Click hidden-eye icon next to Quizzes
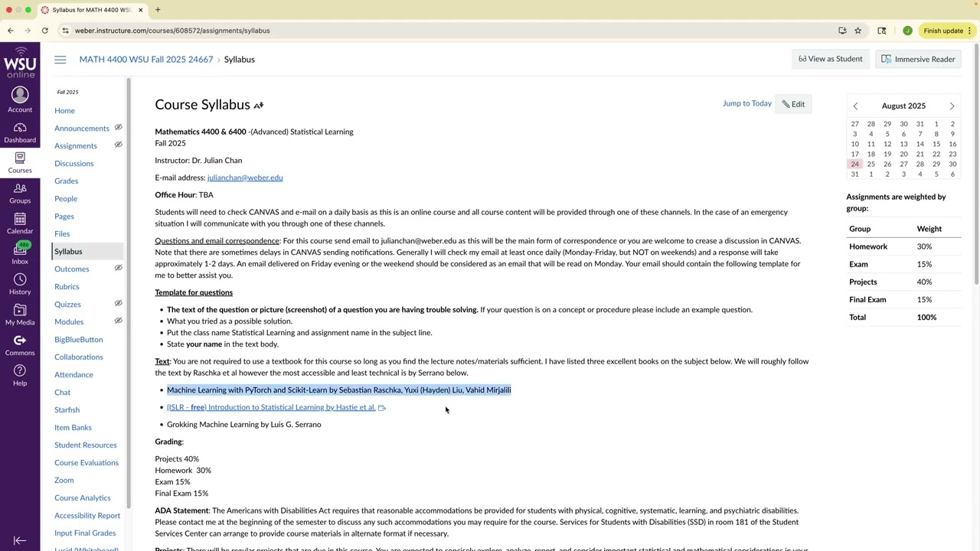This screenshot has width=980, height=551. click(118, 303)
